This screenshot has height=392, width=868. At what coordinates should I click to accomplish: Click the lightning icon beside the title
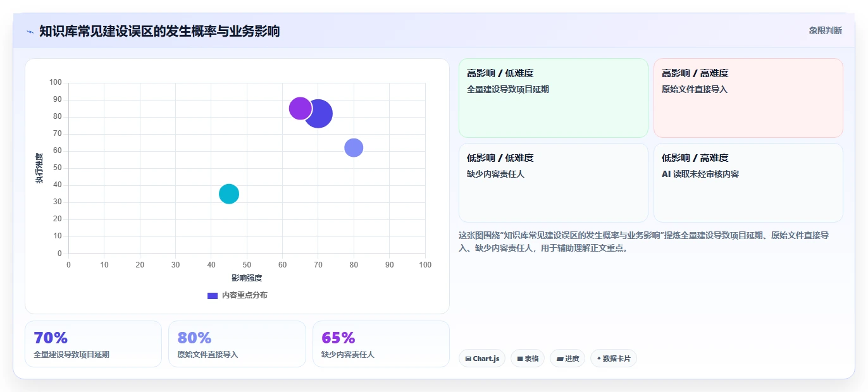click(x=30, y=31)
